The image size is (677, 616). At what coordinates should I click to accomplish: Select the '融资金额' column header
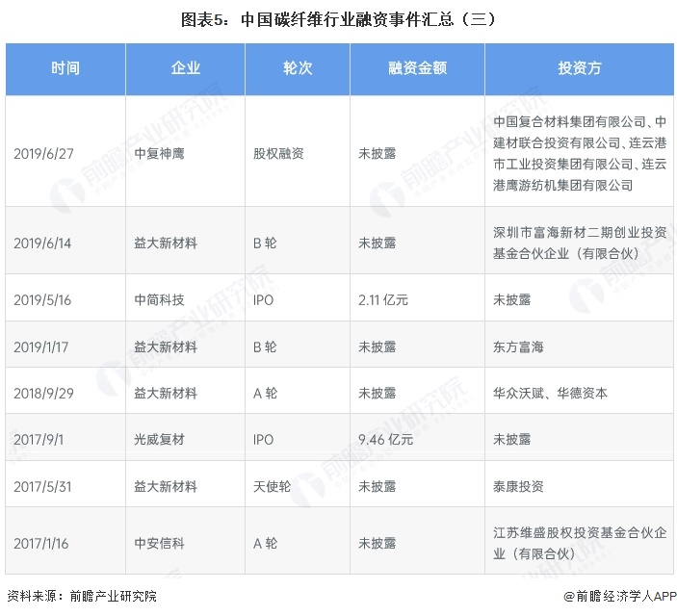pos(418,68)
